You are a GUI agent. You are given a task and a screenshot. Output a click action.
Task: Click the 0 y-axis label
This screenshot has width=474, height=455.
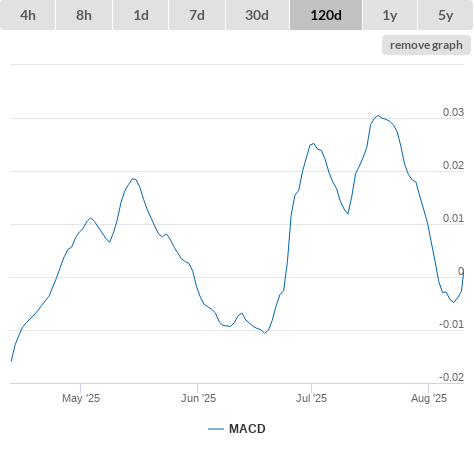pyautogui.click(x=461, y=271)
